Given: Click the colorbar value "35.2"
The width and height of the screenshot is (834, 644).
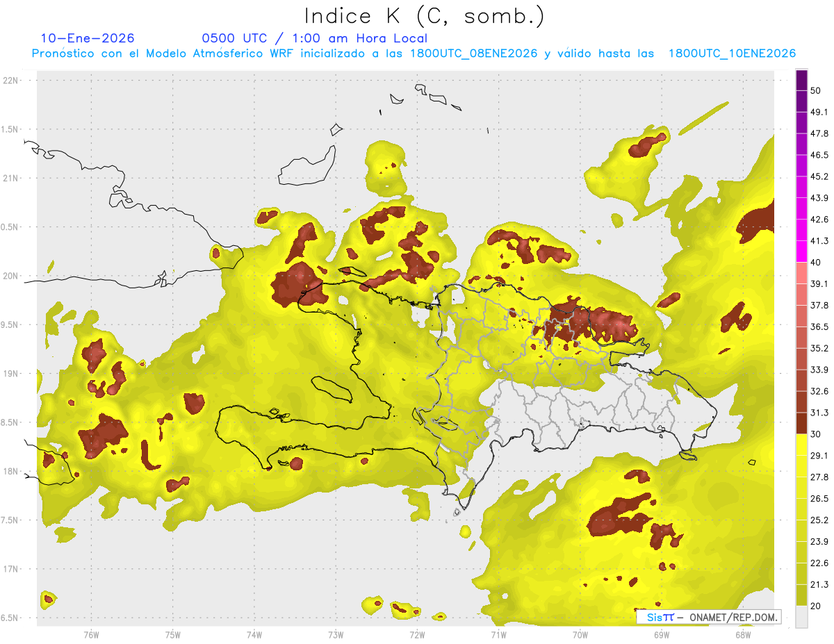Looking at the screenshot, I should tap(819, 348).
